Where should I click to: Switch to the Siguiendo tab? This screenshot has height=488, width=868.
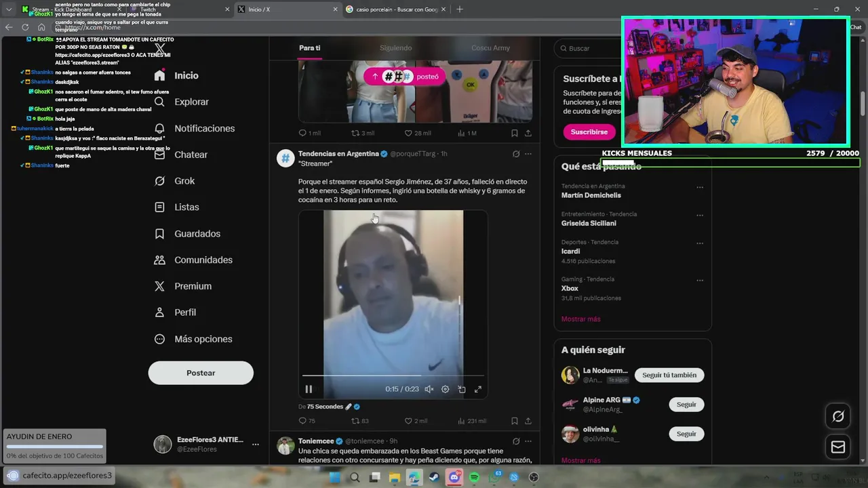395,48
